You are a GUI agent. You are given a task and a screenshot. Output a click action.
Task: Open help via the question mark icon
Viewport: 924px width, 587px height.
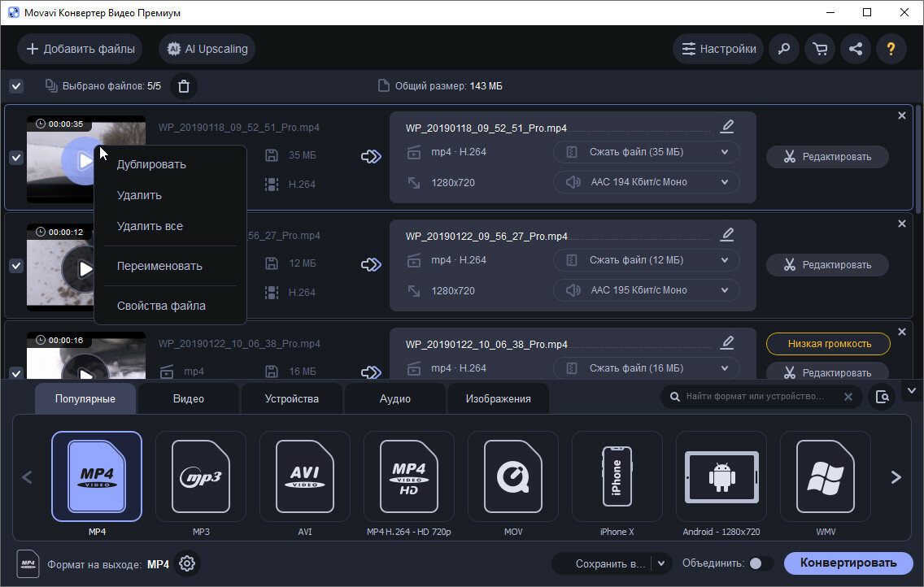point(891,49)
